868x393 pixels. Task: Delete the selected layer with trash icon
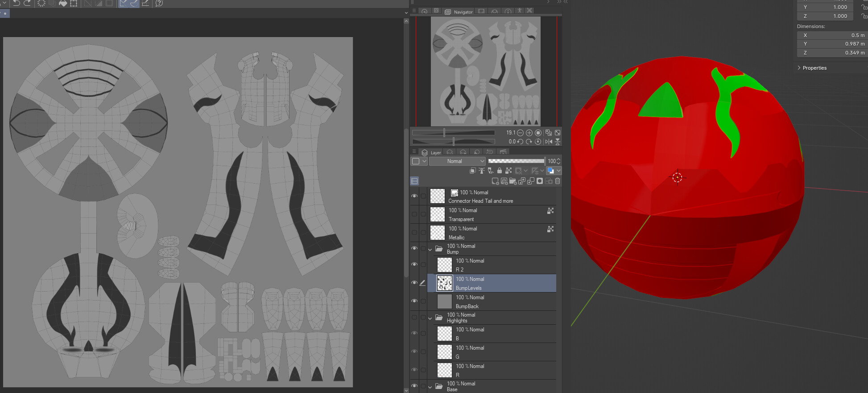click(x=558, y=181)
